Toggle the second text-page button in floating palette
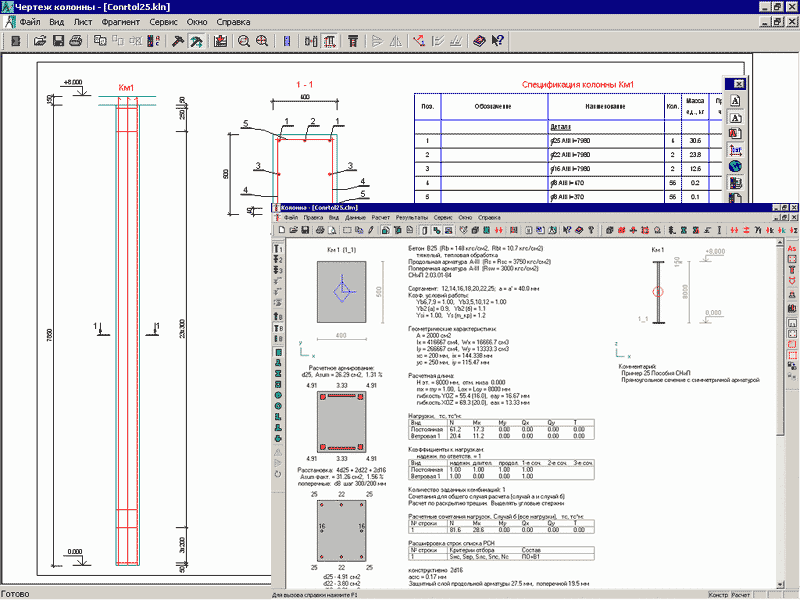The height and width of the screenshot is (600, 800). 735,118
